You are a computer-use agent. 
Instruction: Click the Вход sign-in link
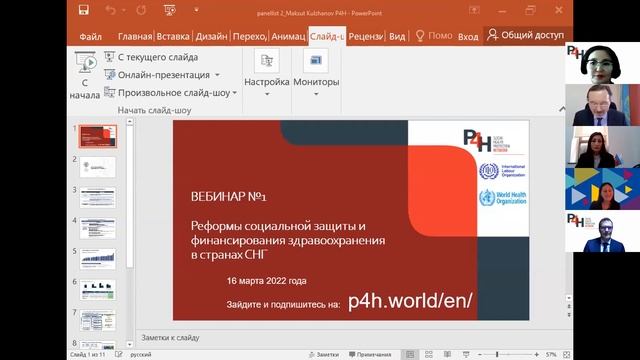pyautogui.click(x=468, y=37)
